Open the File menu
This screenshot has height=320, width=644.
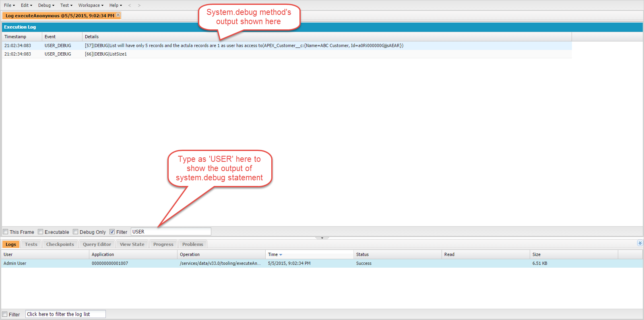pyautogui.click(x=9, y=5)
